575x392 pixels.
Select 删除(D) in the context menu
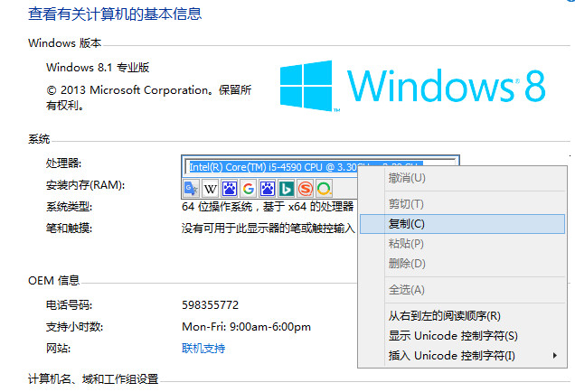pos(406,263)
